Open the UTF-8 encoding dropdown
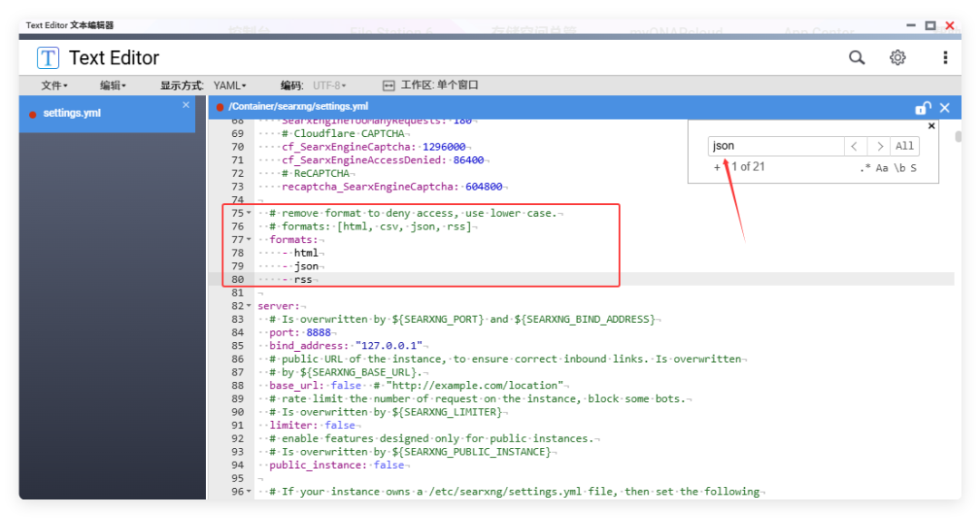The height and width of the screenshot is (518, 980). (x=329, y=85)
